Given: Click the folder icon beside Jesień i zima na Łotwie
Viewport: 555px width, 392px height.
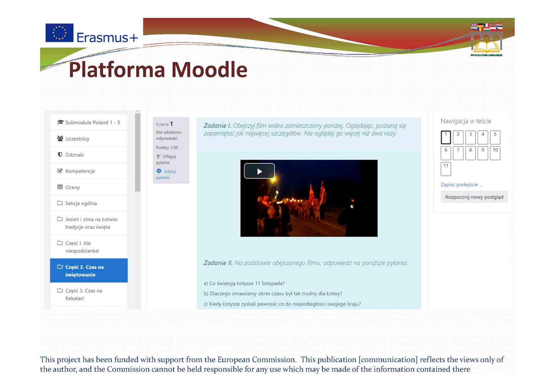Looking at the screenshot, I should pos(60,219).
